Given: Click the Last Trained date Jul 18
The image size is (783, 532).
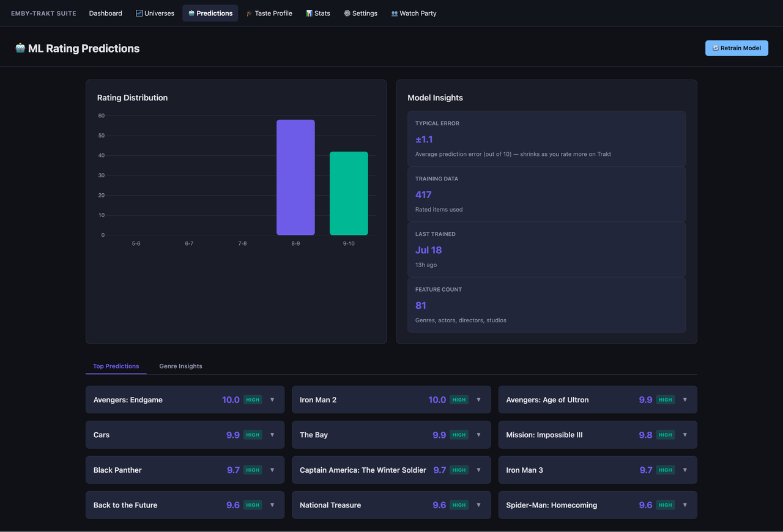Looking at the screenshot, I should [x=428, y=250].
